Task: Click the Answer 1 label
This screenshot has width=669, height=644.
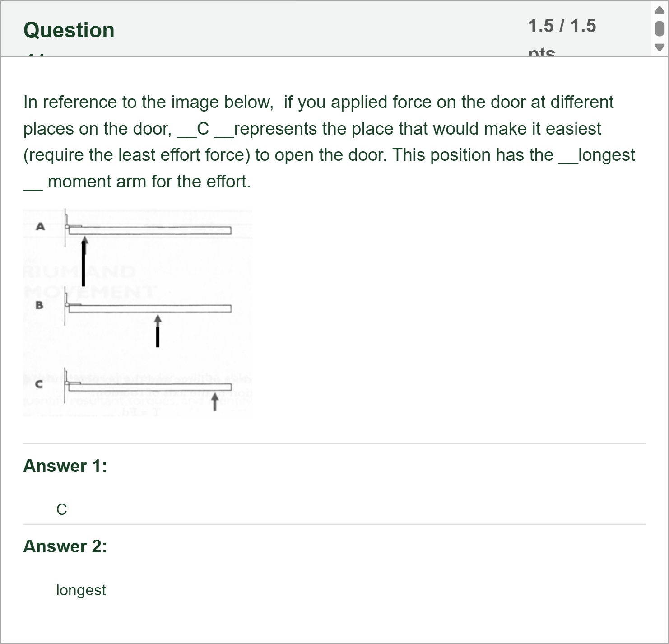Action: tap(65, 466)
